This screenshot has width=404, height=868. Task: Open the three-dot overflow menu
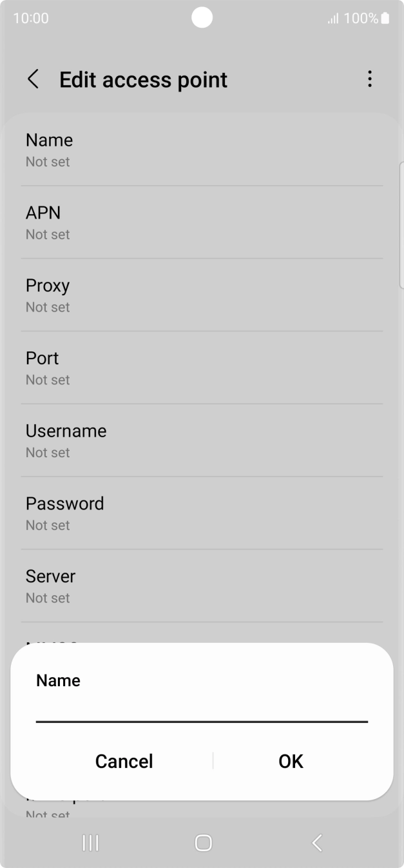370,79
